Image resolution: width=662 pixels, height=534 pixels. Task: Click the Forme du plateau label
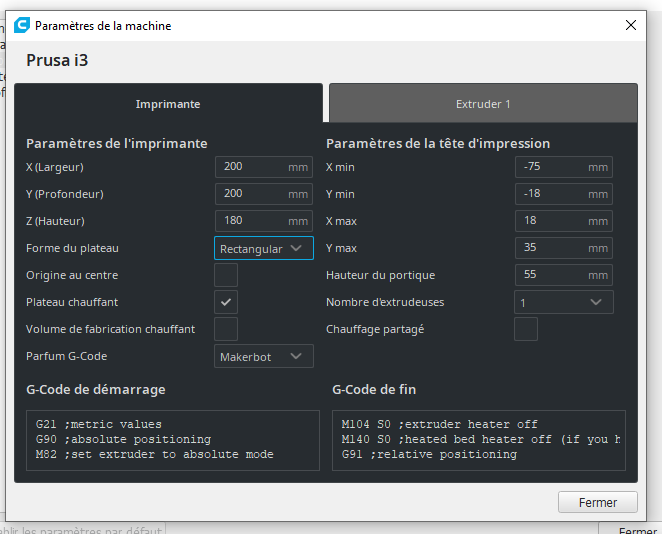pos(72,248)
